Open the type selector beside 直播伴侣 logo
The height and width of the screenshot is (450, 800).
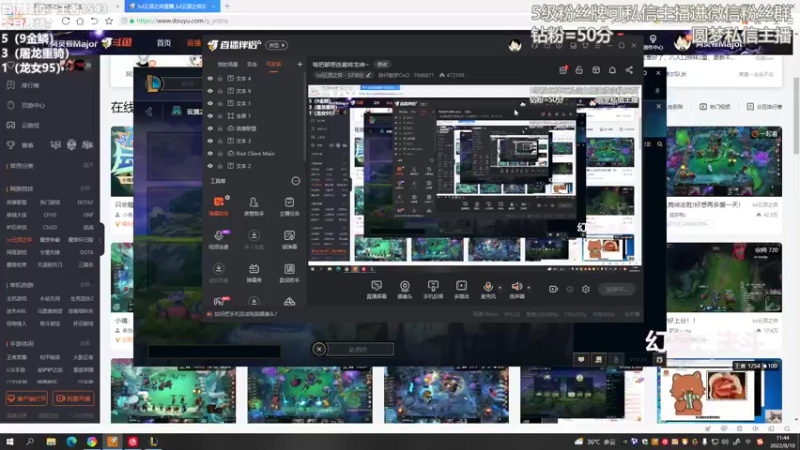[277, 45]
